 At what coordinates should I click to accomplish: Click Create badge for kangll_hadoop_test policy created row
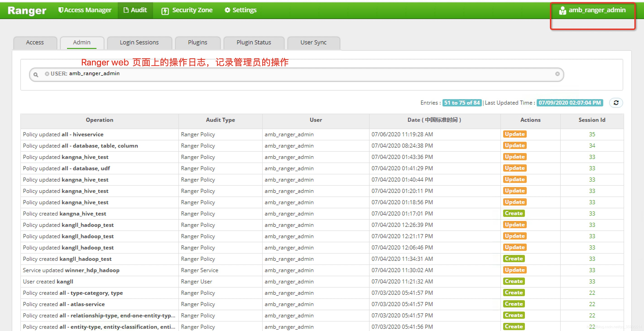(514, 259)
